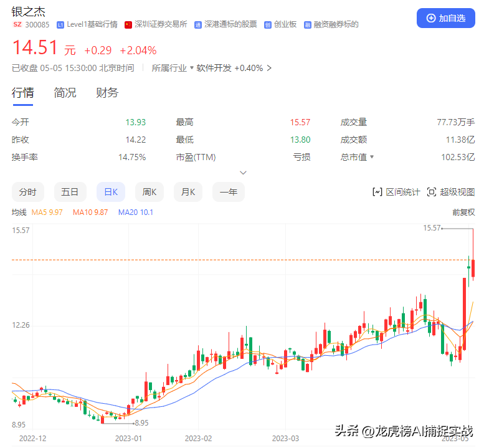Expand the 所属行业 dropdown arrow

tap(192, 68)
